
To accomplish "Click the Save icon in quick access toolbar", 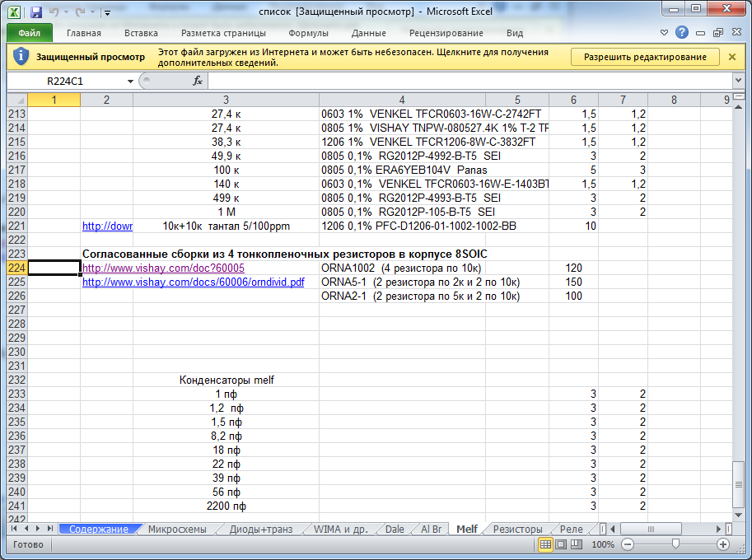I will (36, 12).
